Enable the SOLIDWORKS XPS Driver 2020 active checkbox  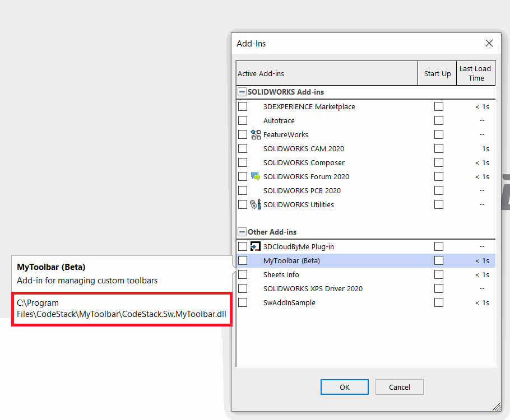[243, 288]
